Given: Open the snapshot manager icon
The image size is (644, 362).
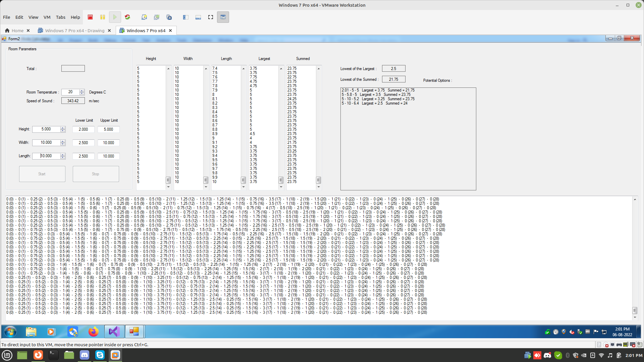Looking at the screenshot, I should tap(169, 17).
